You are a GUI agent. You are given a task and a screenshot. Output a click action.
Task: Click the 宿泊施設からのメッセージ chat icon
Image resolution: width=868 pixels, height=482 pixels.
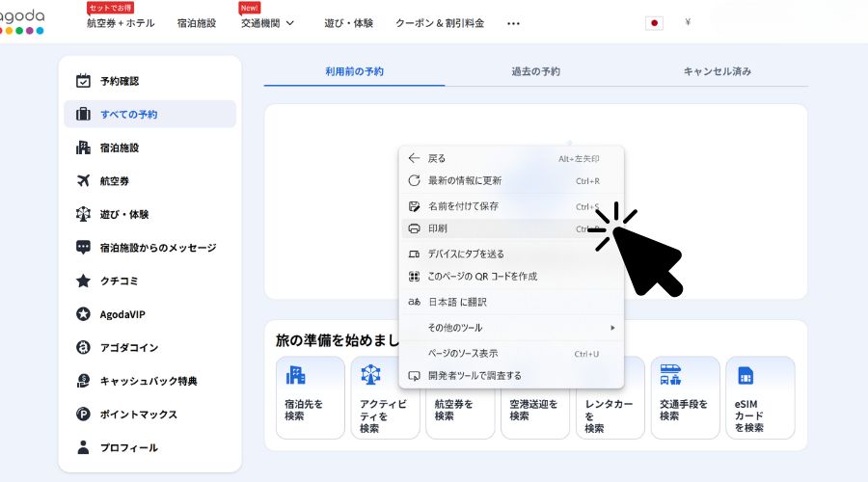[x=83, y=248]
